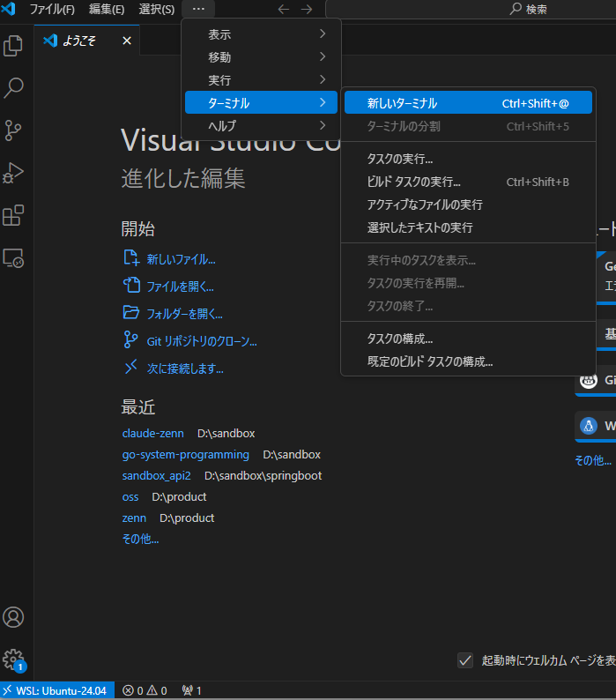The height and width of the screenshot is (700, 616).
Task: Open the Search view in activity bar
Action: tap(13, 88)
